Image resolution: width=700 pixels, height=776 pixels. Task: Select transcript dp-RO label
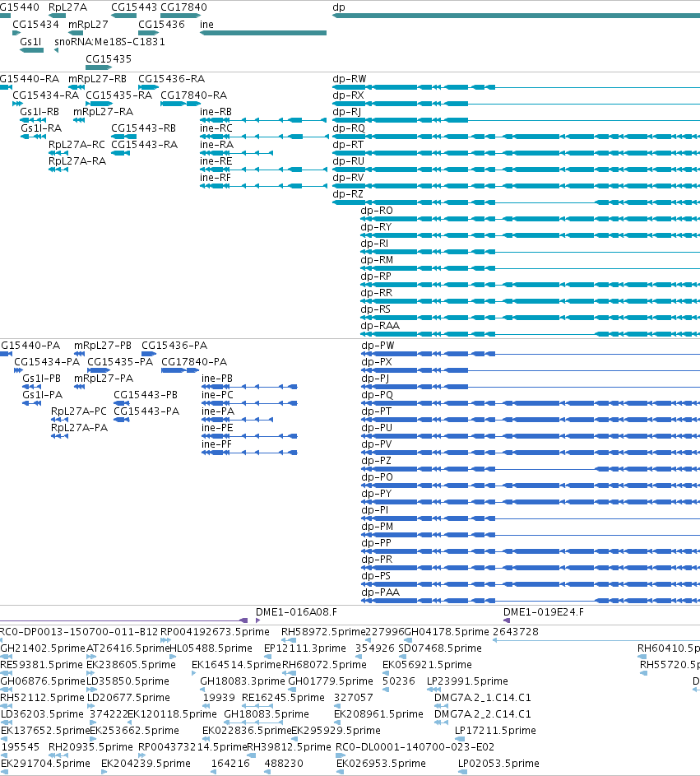coord(377,211)
